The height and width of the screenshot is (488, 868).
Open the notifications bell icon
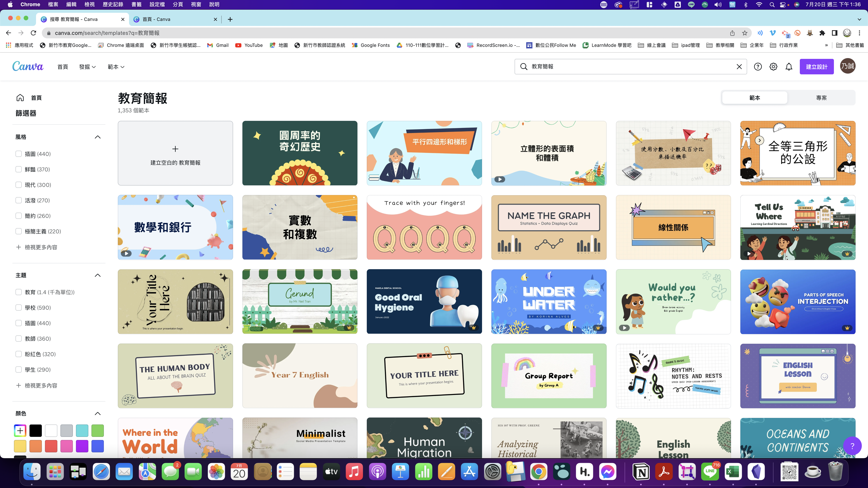click(789, 67)
